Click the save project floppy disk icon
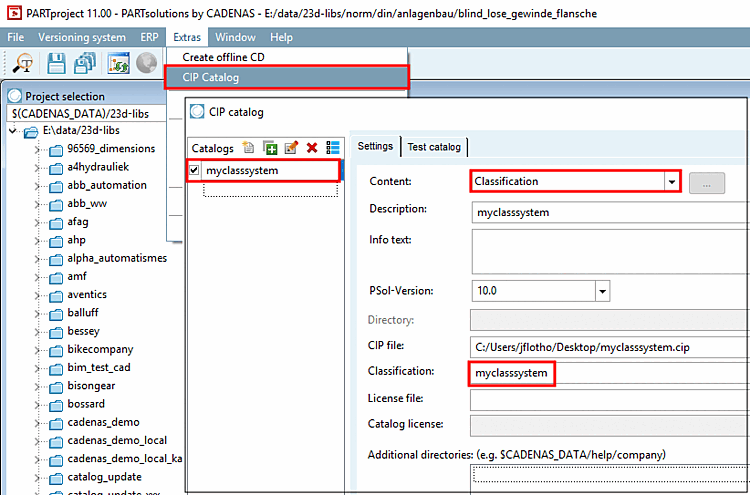 [56, 63]
